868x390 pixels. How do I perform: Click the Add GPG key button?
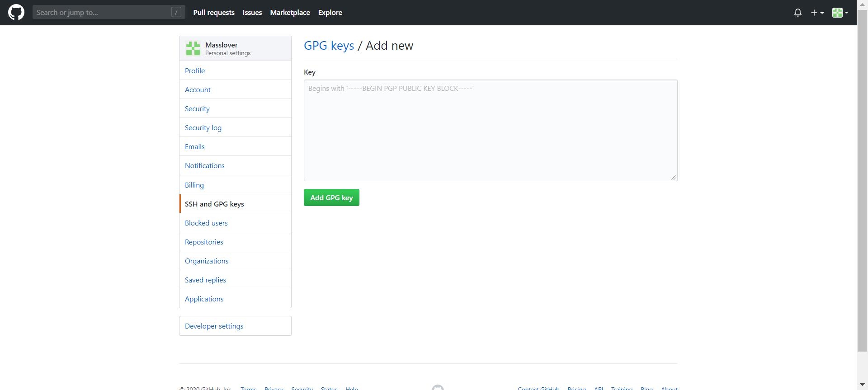tap(331, 197)
